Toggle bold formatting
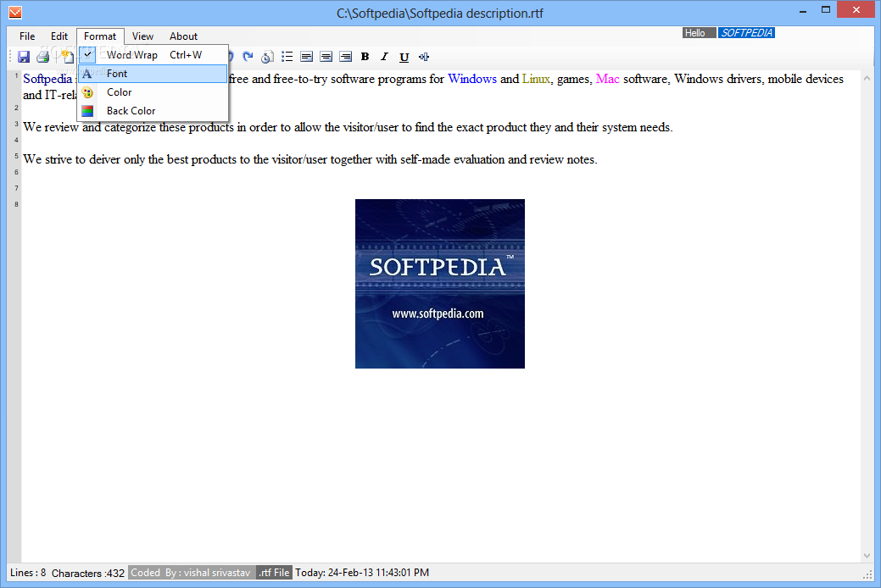This screenshot has height=588, width=881. 365,57
